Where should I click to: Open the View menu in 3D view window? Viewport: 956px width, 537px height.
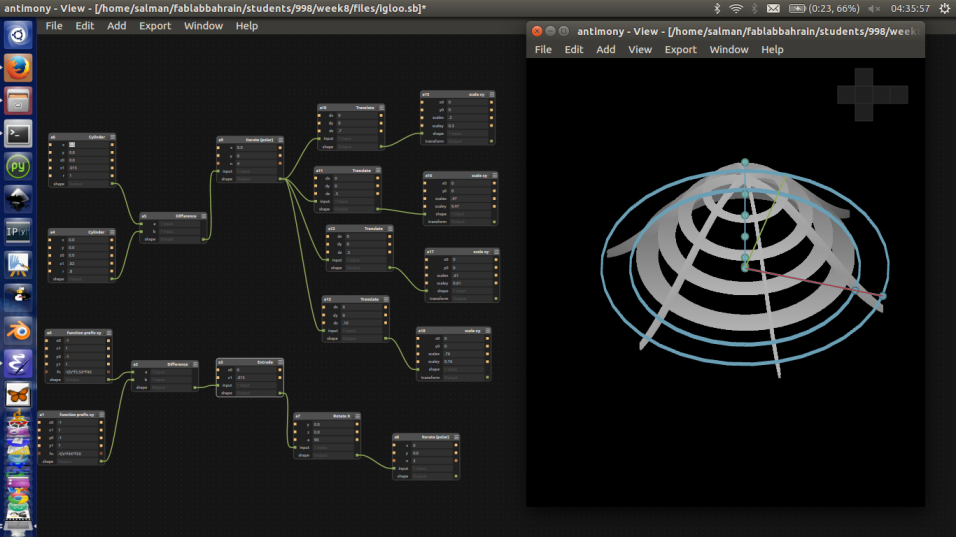pyautogui.click(x=640, y=49)
